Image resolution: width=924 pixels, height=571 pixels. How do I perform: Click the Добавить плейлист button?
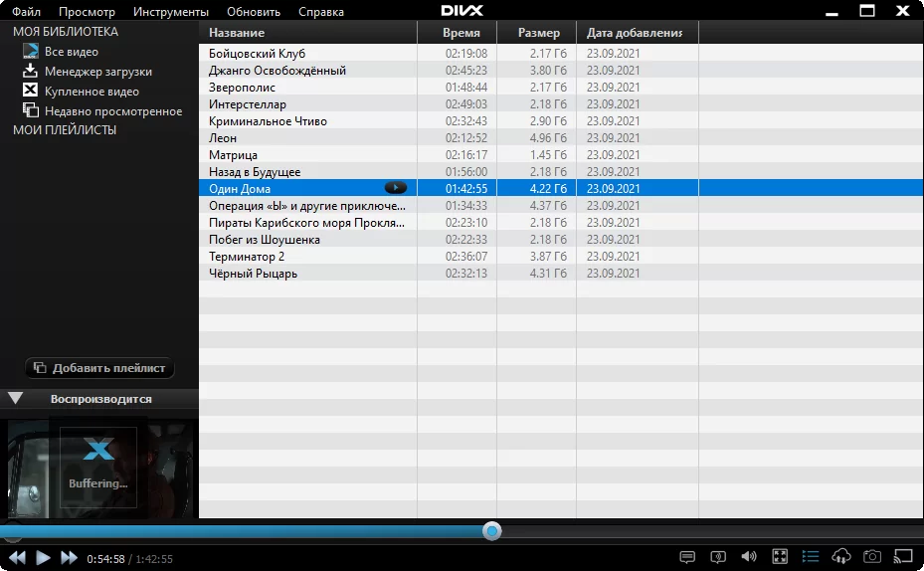pyautogui.click(x=99, y=368)
